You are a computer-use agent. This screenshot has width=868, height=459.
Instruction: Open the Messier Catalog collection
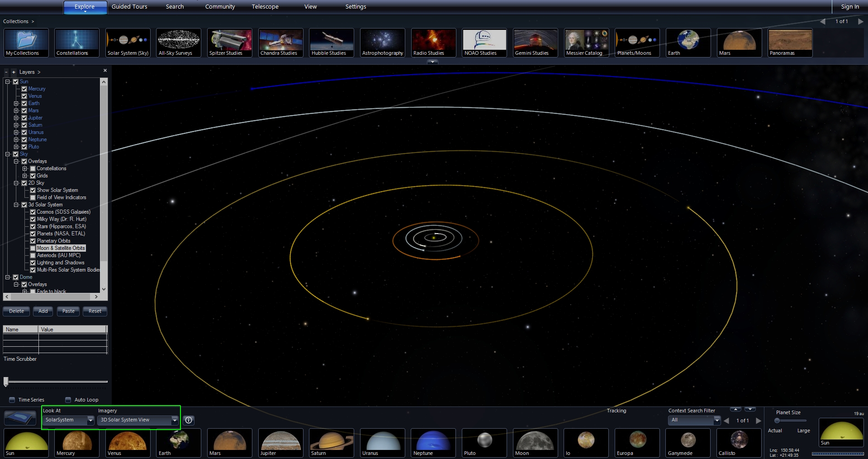click(587, 43)
